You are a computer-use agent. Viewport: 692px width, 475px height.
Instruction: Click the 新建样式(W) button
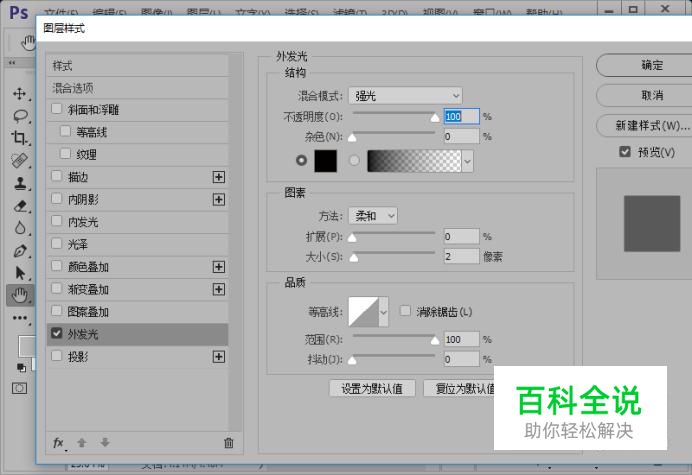pyautogui.click(x=644, y=126)
